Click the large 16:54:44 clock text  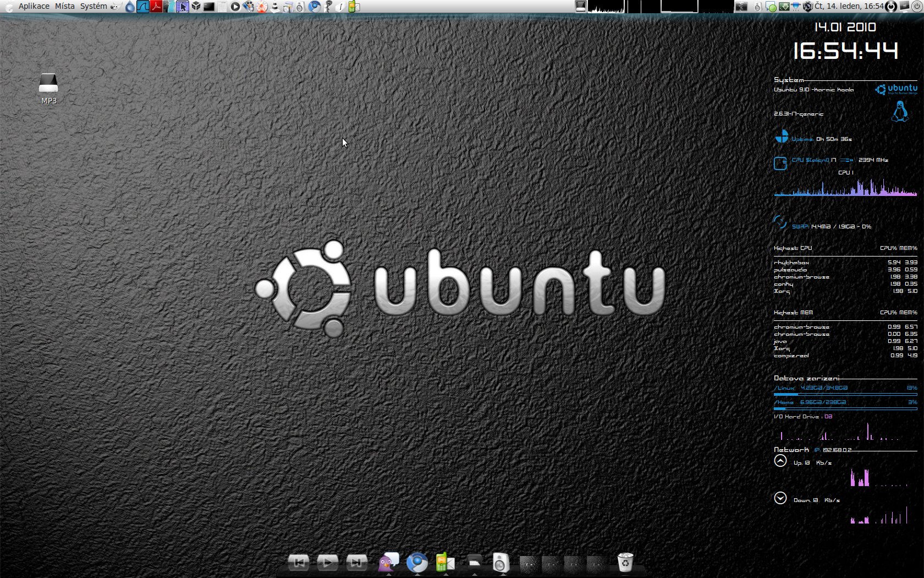click(845, 51)
